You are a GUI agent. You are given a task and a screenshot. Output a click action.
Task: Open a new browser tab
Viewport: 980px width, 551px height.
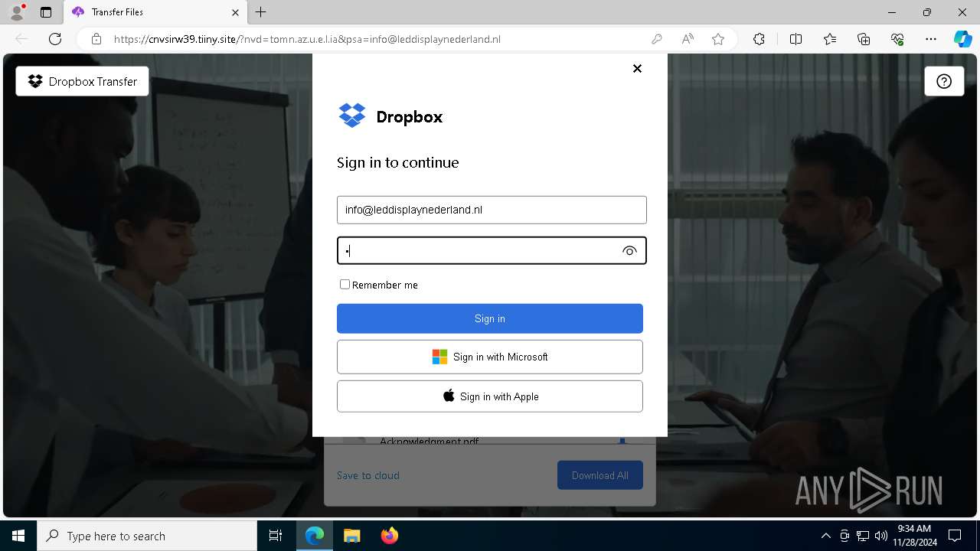261,12
